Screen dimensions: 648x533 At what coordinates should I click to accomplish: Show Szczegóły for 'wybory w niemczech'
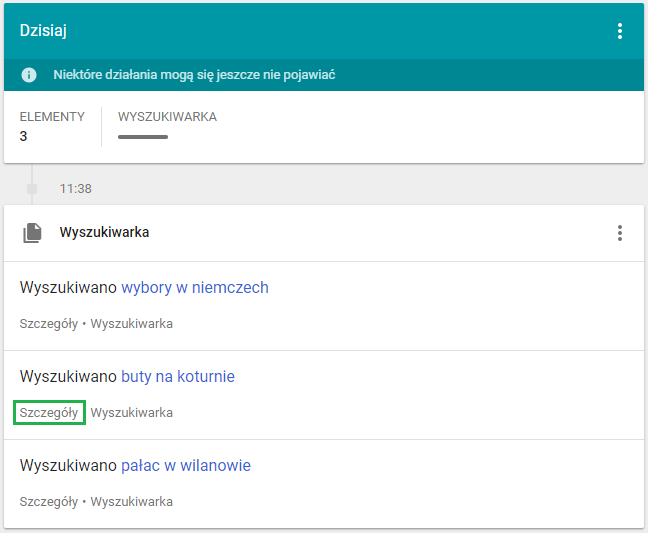click(x=48, y=324)
